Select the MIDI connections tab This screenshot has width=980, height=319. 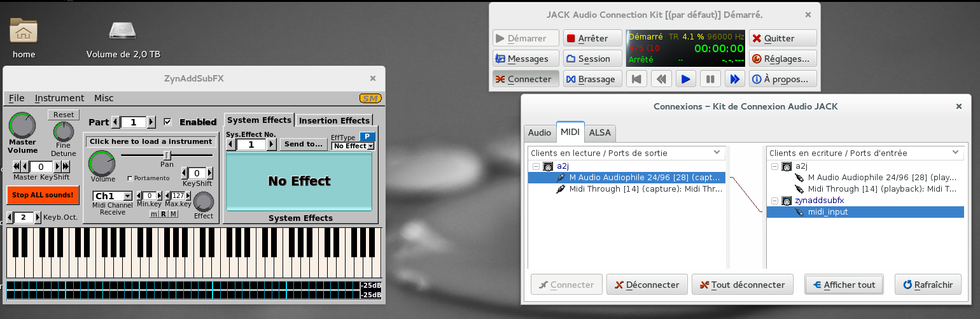point(570,132)
